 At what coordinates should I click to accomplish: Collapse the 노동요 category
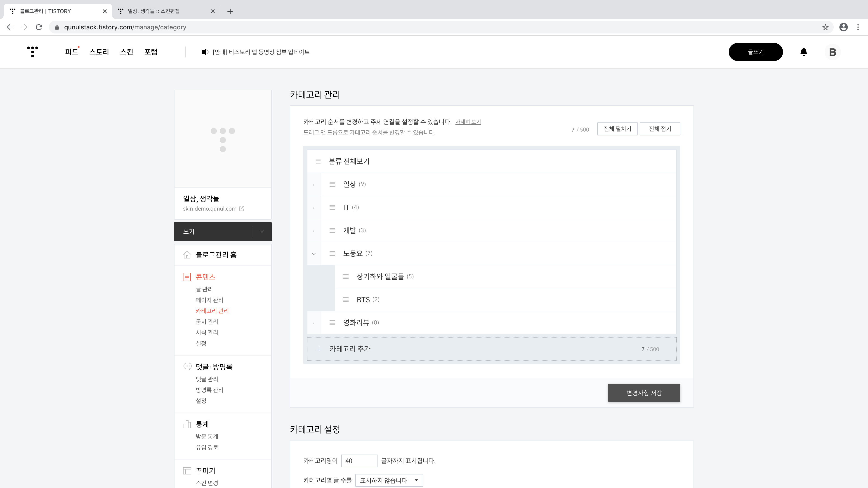click(314, 253)
